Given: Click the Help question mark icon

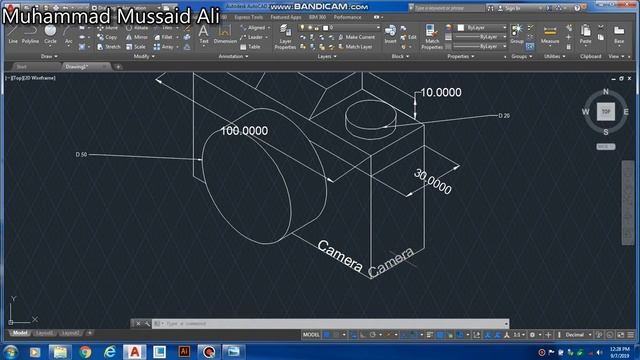Looking at the screenshot, I should coord(577,8).
